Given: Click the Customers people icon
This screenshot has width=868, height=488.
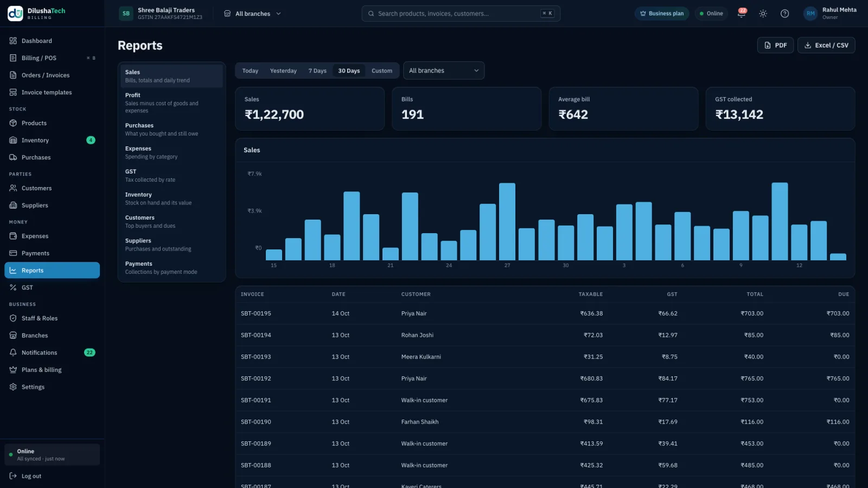Looking at the screenshot, I should coord(13,188).
